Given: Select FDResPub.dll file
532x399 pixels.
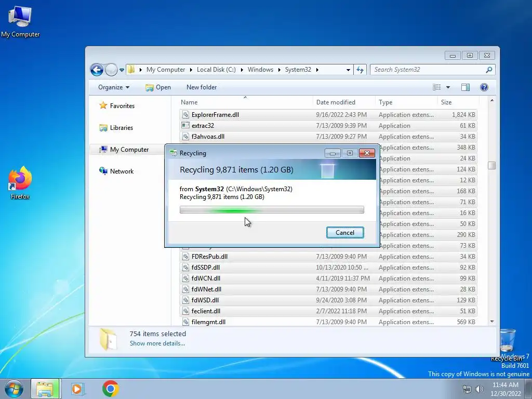Looking at the screenshot, I should pyautogui.click(x=328, y=257).
